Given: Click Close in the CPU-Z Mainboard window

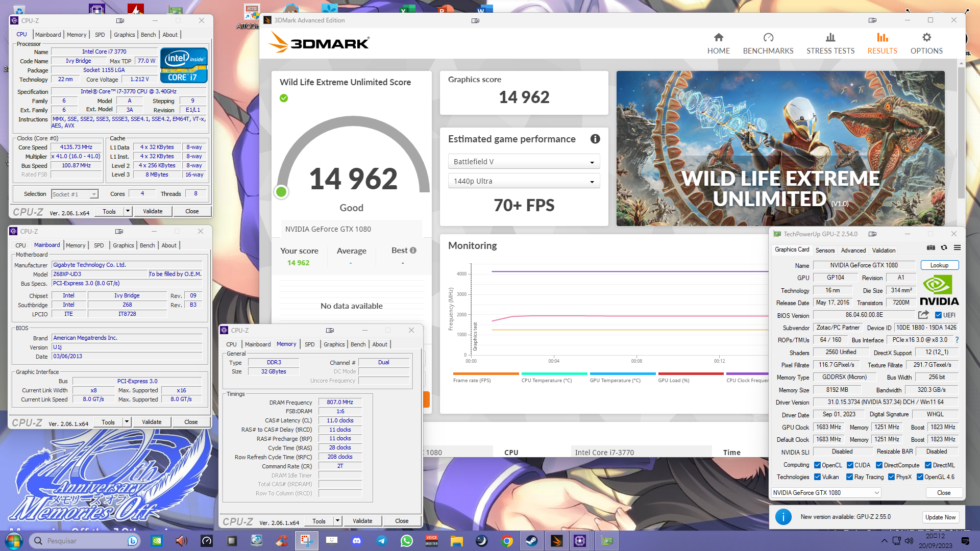Looking at the screenshot, I should tap(191, 422).
